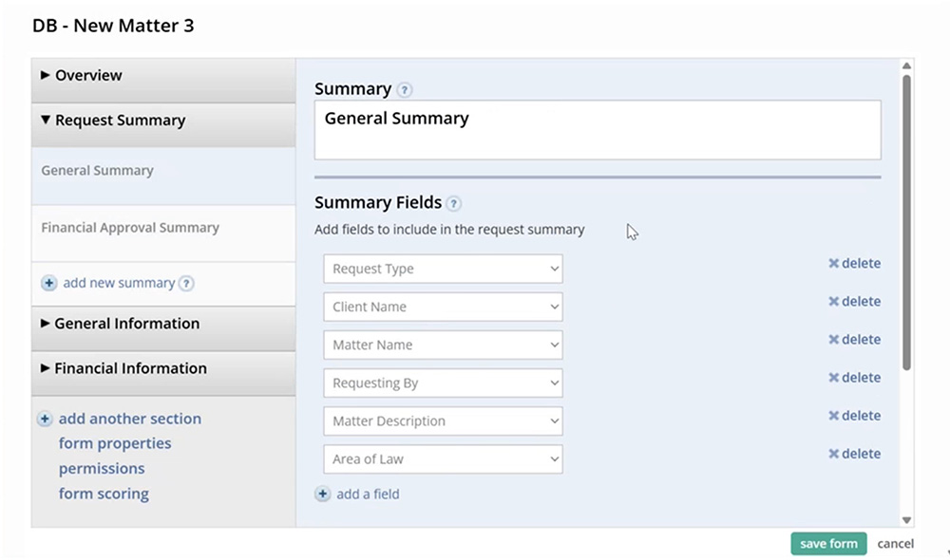The height and width of the screenshot is (560, 950).
Task: Click the plus icon for add new summary
Action: tap(49, 283)
